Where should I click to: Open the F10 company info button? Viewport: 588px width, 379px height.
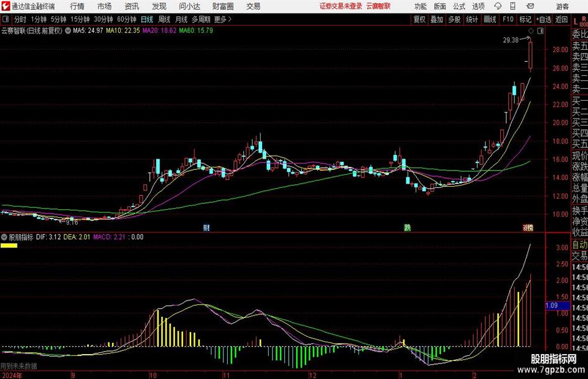tap(508, 19)
